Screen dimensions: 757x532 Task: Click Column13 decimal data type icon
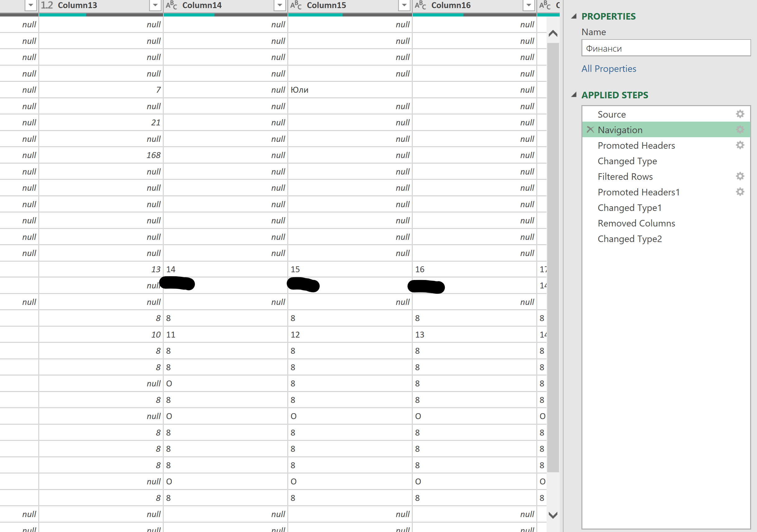tap(47, 5)
